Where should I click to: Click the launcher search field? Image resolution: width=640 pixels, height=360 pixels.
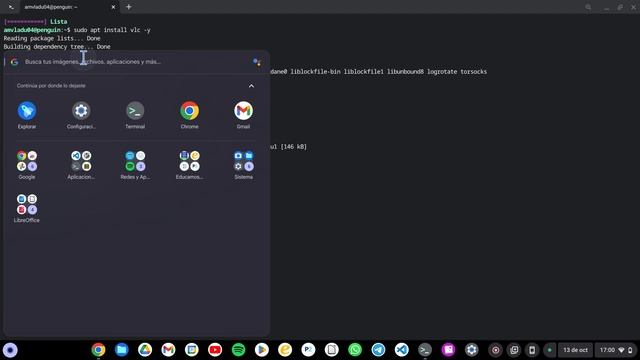point(135,62)
